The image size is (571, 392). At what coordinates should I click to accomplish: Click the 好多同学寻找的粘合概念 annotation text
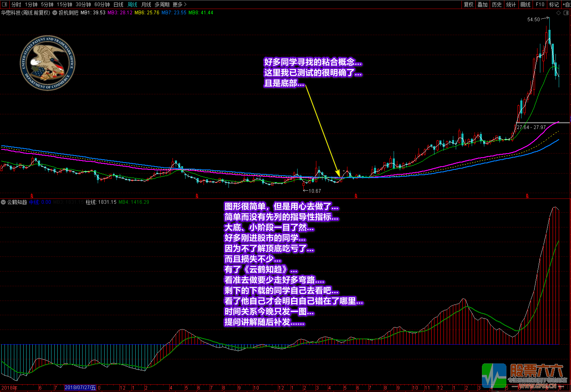pos(313,62)
